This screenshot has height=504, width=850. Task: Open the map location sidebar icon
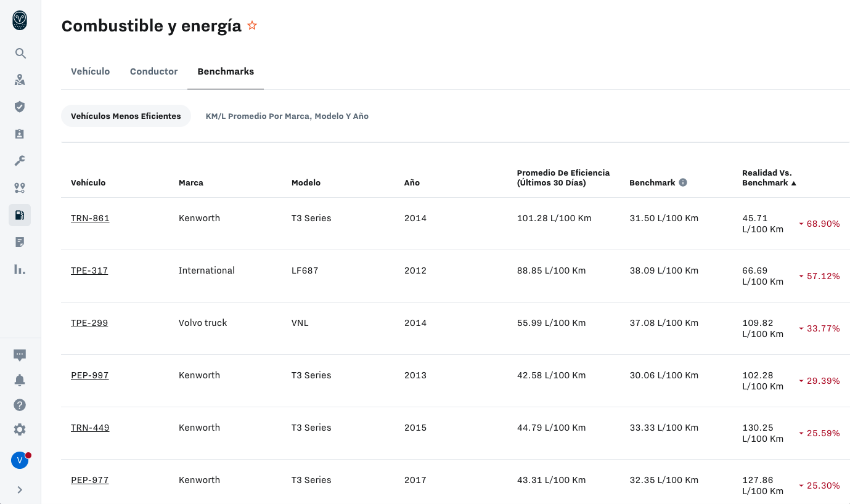pos(20,80)
